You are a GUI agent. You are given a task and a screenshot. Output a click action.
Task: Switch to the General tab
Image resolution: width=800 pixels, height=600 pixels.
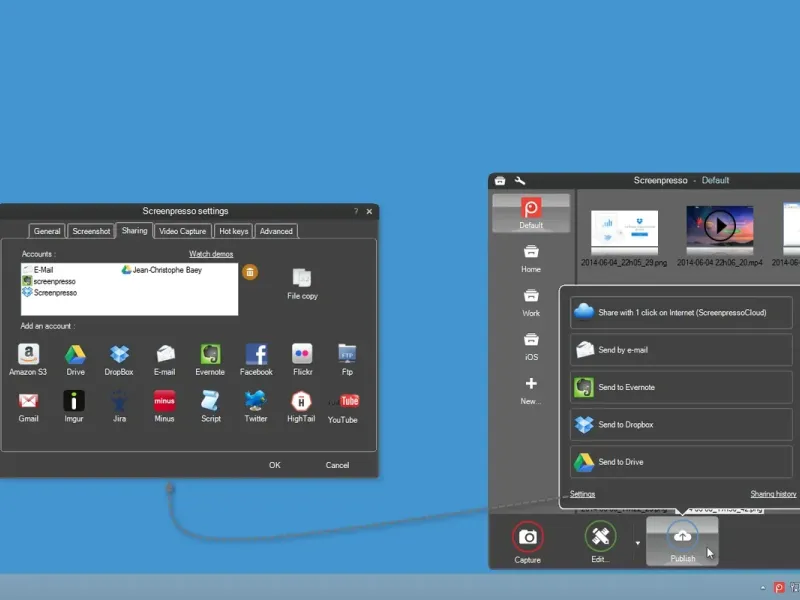tap(47, 231)
